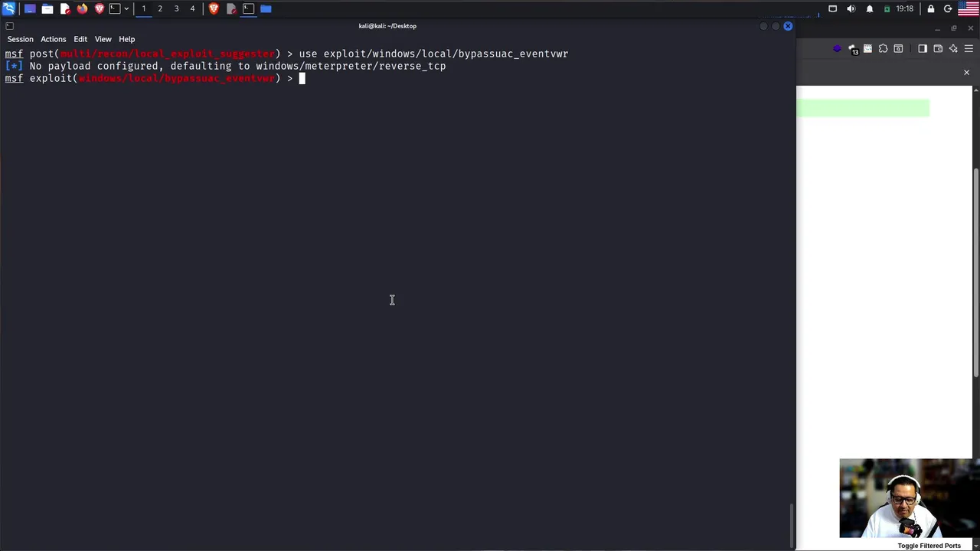Switch to workspace 3
The image size is (980, 551).
(176, 8)
